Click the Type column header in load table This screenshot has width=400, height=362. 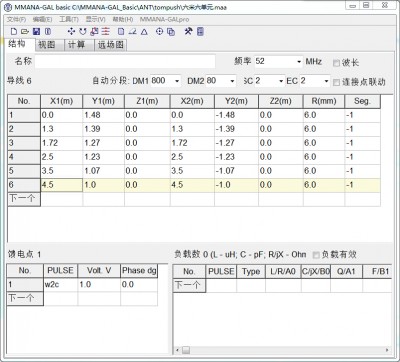coord(251,272)
